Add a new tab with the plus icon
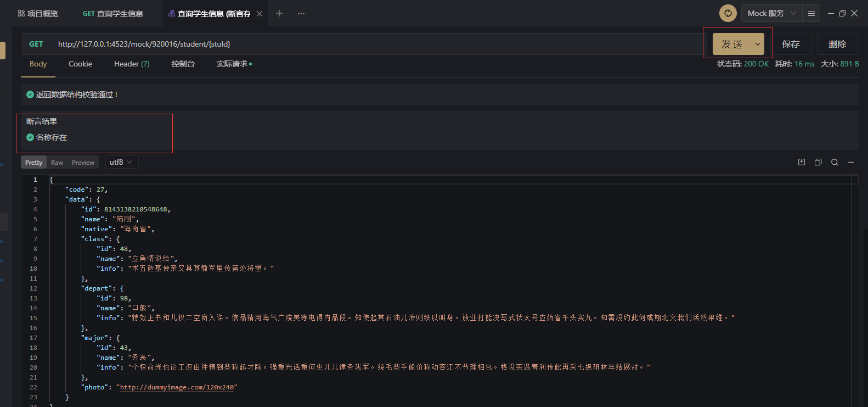Image resolution: width=868 pixels, height=407 pixels. coord(279,13)
